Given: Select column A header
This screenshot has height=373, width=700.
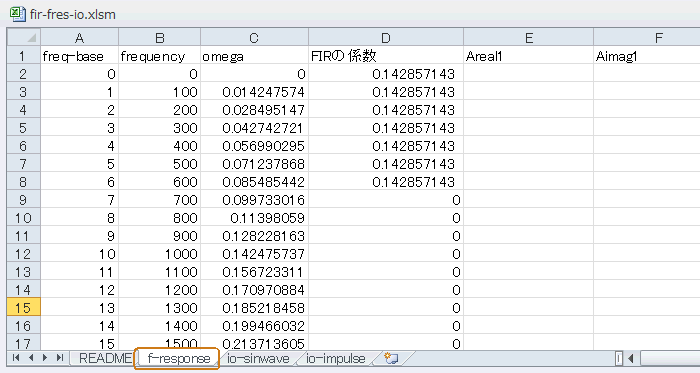Looking at the screenshot, I should click(79, 37).
